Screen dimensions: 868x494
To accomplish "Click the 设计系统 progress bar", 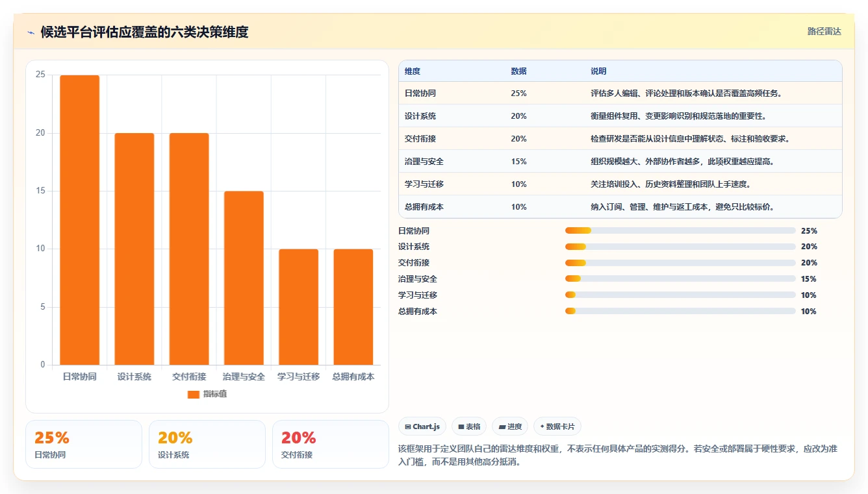I will (x=680, y=247).
